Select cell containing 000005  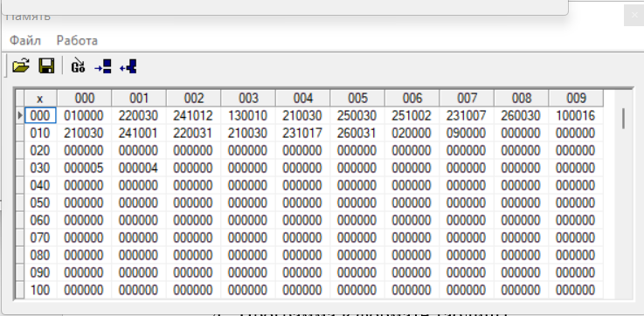(x=84, y=168)
